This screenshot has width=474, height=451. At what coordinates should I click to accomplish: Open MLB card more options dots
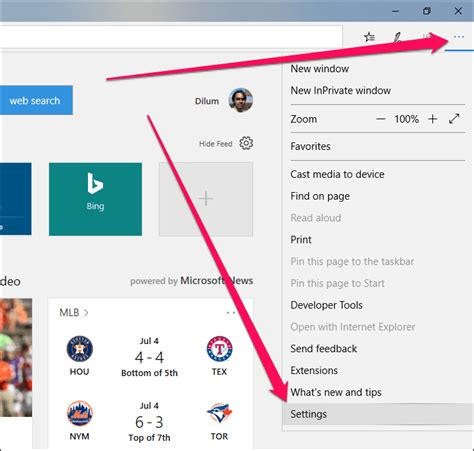point(231,313)
